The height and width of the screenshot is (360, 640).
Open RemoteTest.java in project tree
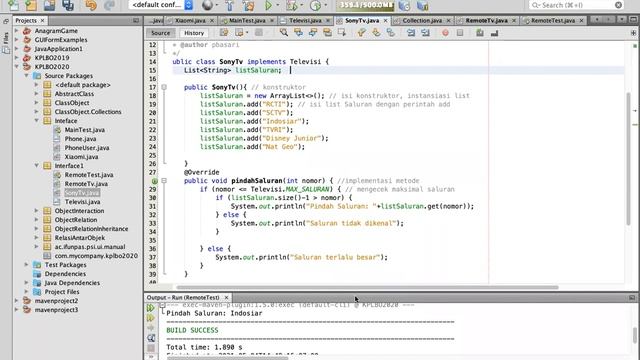pyautogui.click(x=89, y=175)
